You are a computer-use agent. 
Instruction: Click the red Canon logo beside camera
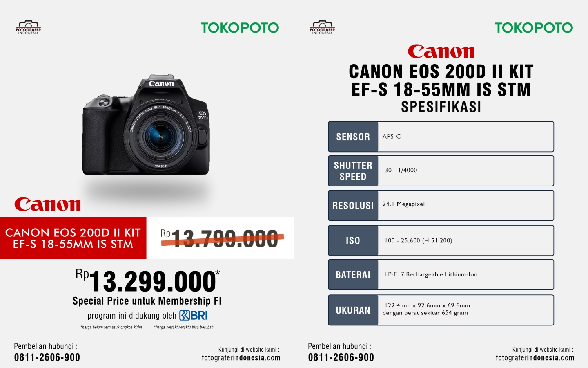click(x=47, y=204)
